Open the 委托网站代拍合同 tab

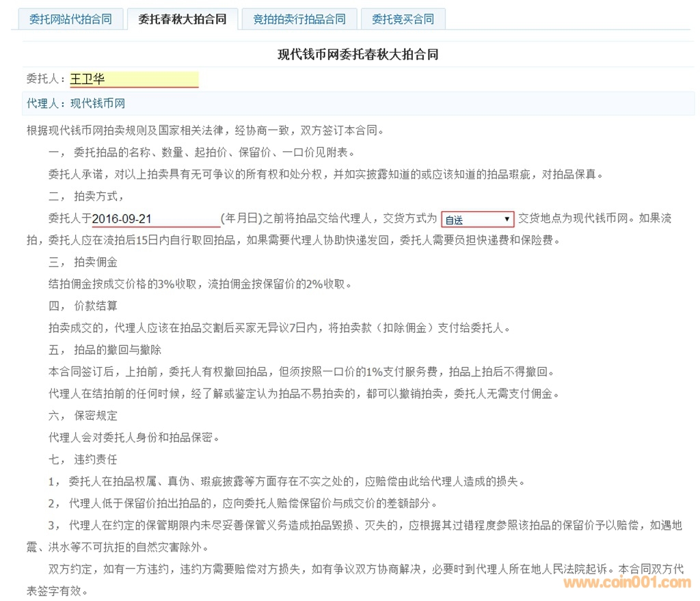[70, 19]
